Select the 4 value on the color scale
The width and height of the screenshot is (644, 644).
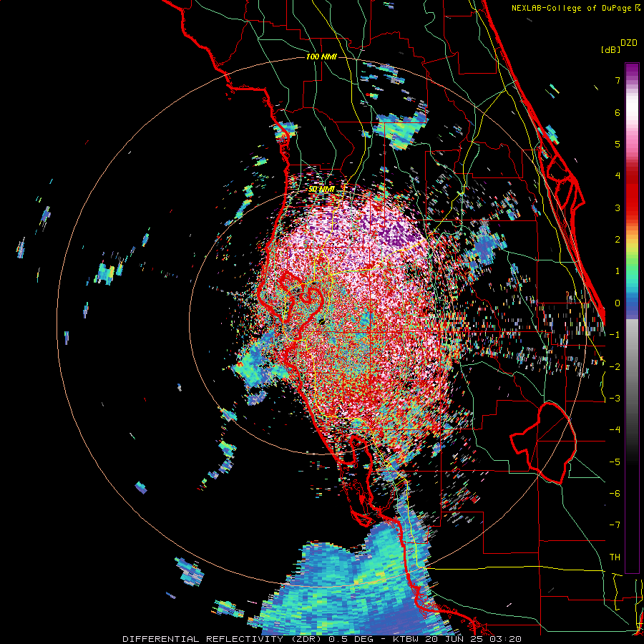point(618,176)
